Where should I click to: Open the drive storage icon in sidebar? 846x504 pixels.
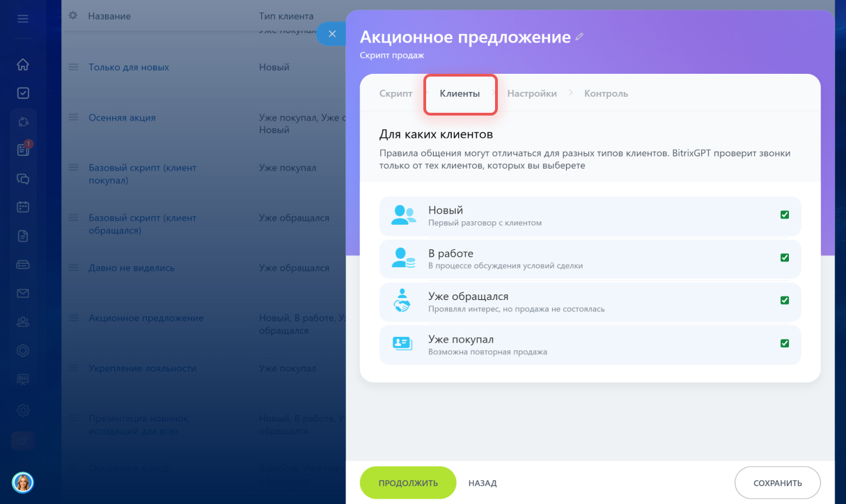coord(23,265)
